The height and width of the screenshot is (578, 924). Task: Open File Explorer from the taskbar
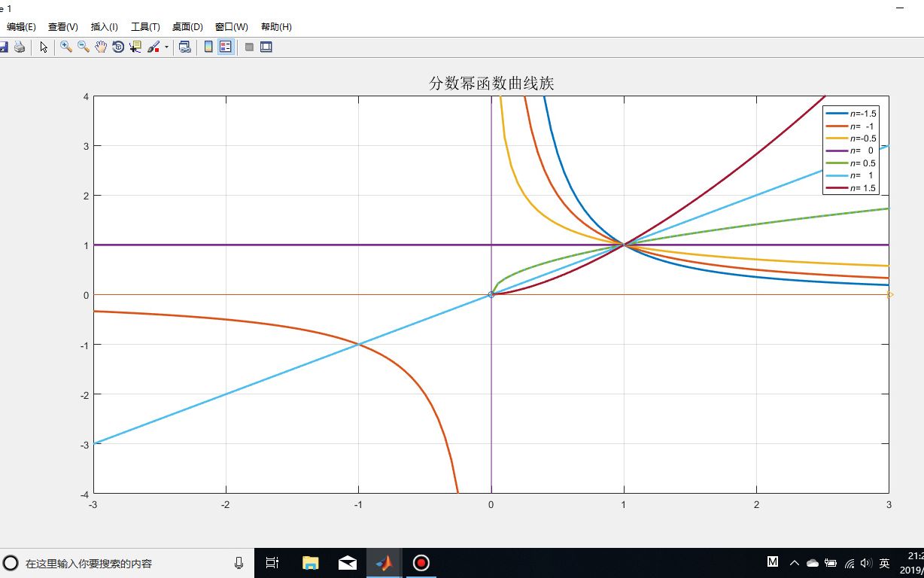(x=310, y=563)
